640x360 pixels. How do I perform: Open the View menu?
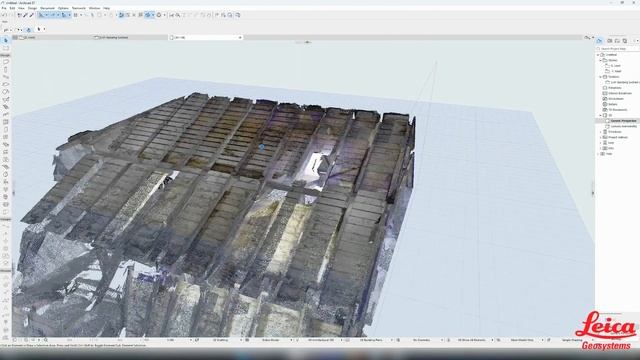click(x=21, y=8)
